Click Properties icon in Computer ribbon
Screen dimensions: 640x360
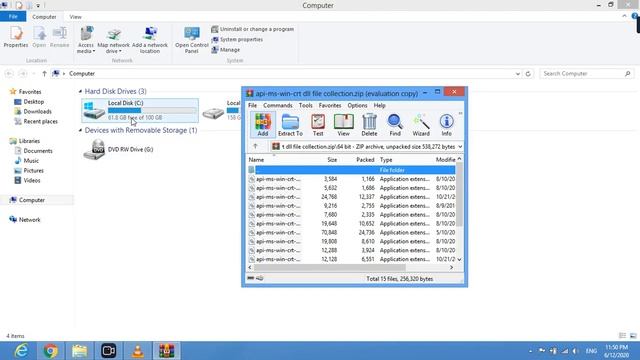[16, 37]
